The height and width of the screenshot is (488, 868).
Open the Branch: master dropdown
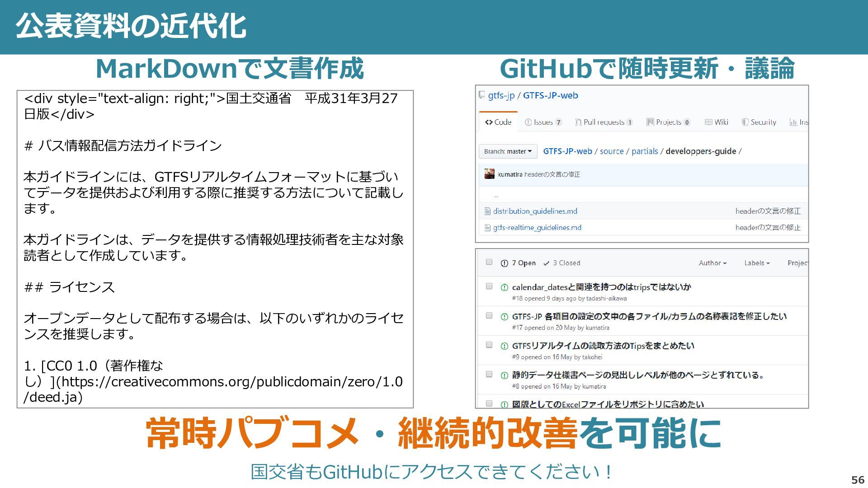[508, 151]
